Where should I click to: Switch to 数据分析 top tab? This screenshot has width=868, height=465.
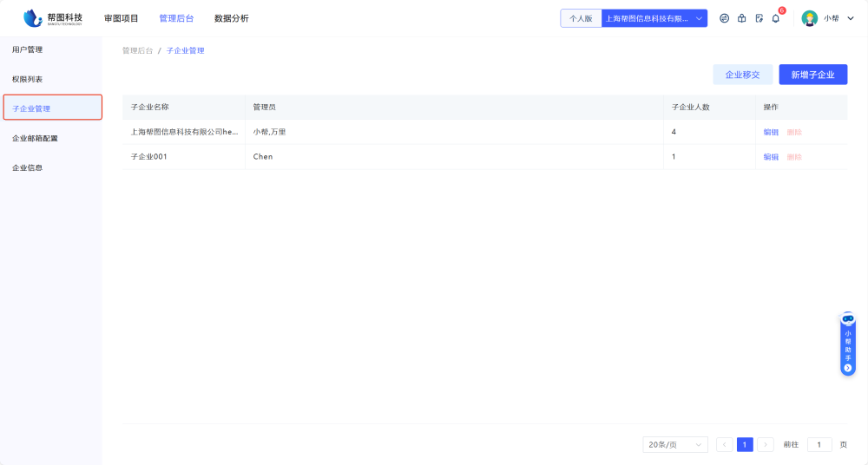[232, 18]
